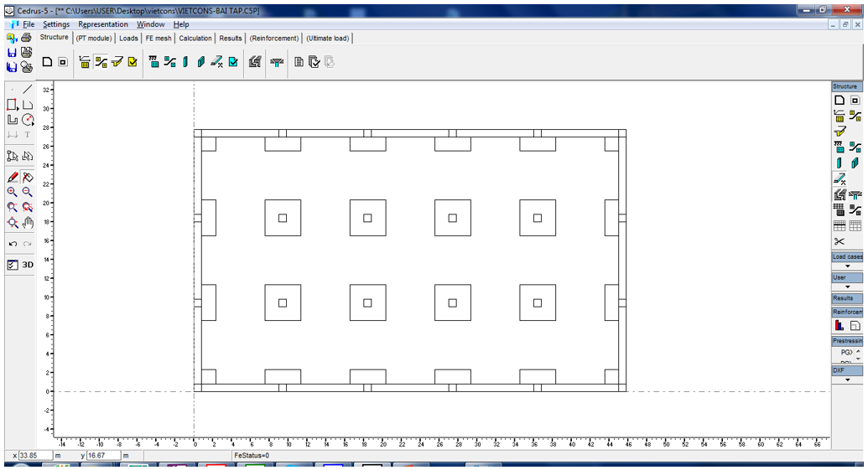Viewport: 868px width, 470px height.
Task: Open the options checklist icon beside 3D
Action: click(13, 265)
